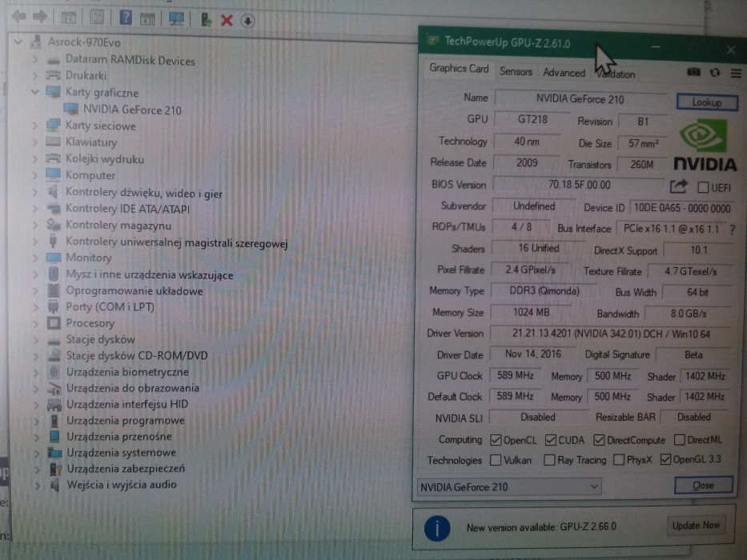
Task: Click the Lookup button
Action: pos(707,102)
